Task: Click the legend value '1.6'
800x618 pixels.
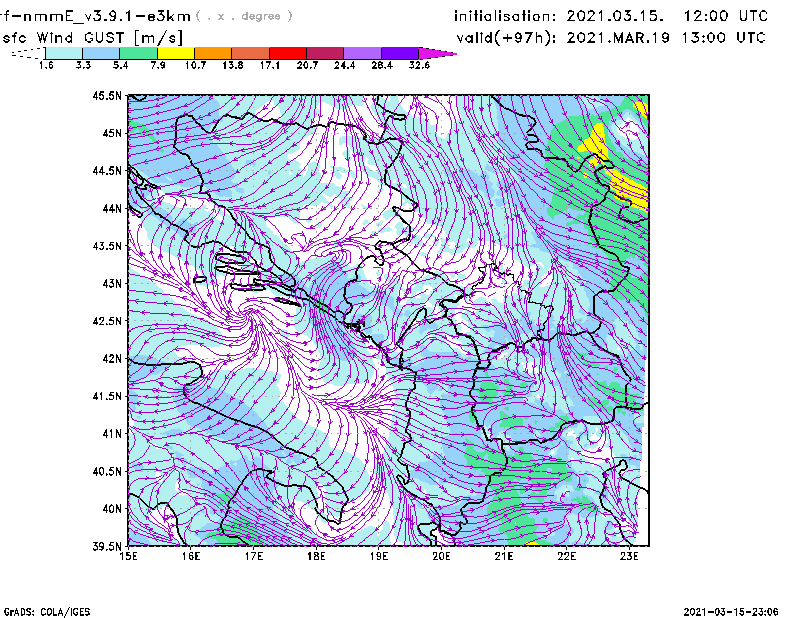Action: [x=46, y=65]
